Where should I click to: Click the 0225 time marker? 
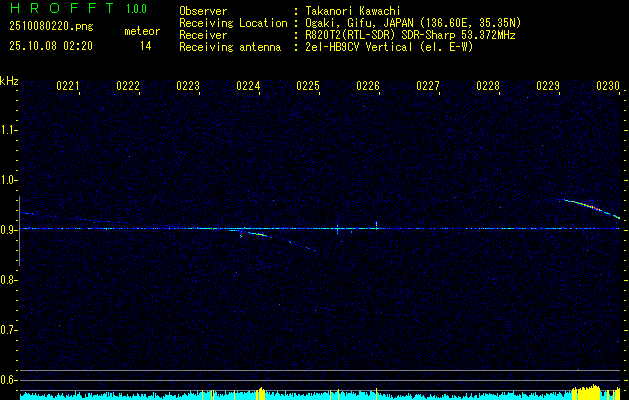point(308,85)
